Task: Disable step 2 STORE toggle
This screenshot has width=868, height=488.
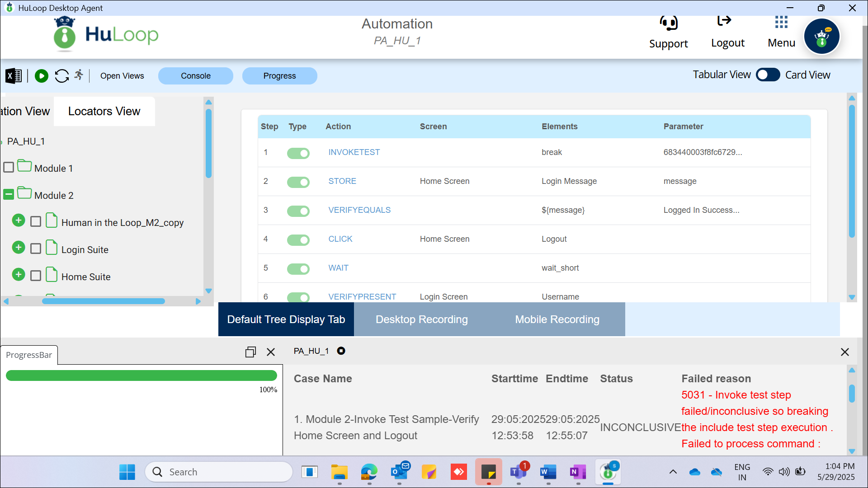Action: coord(298,182)
